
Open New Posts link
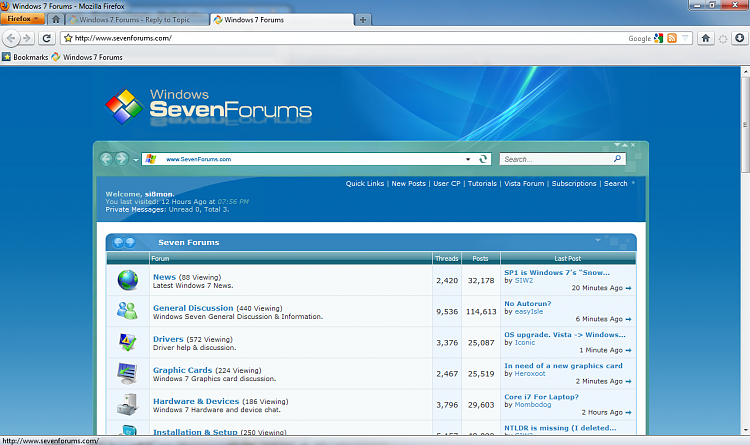[x=408, y=184]
